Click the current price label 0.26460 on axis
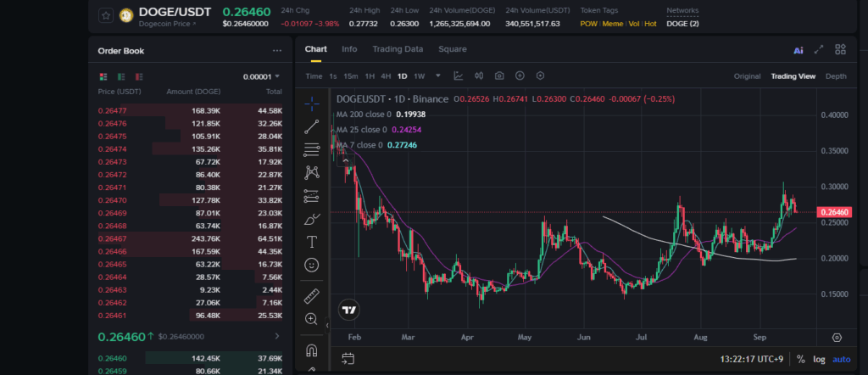This screenshot has height=375, width=868. [x=834, y=212]
